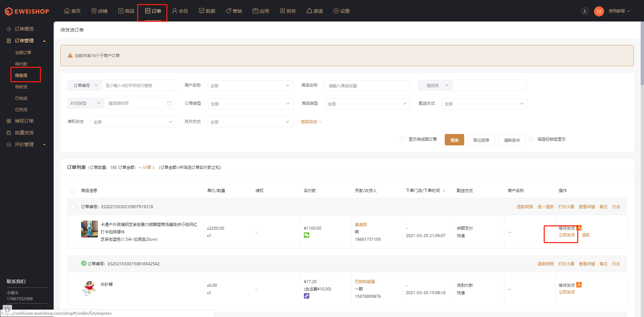This screenshot has width=644, height=317.
Task: Open the 商品 products nav item
Action: [126, 11]
